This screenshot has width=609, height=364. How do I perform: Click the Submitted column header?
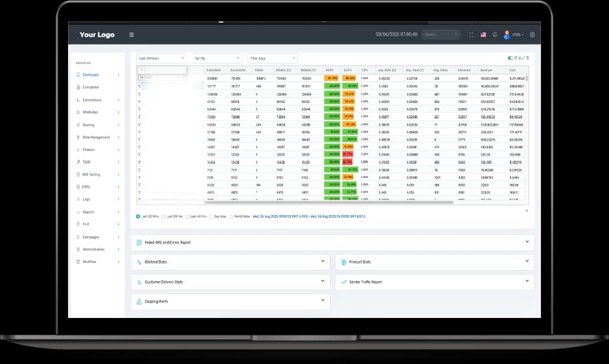tap(214, 70)
